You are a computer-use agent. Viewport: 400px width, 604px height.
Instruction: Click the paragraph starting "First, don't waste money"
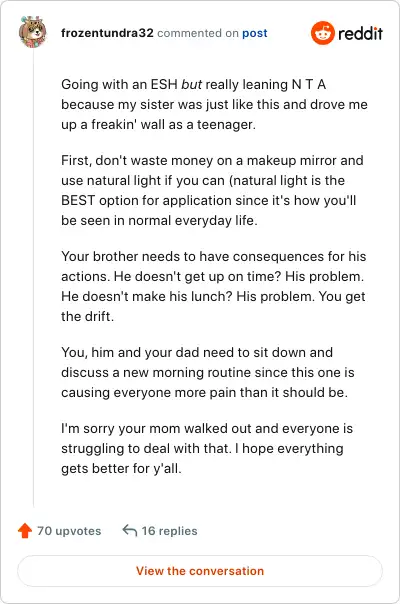pyautogui.click(x=212, y=190)
